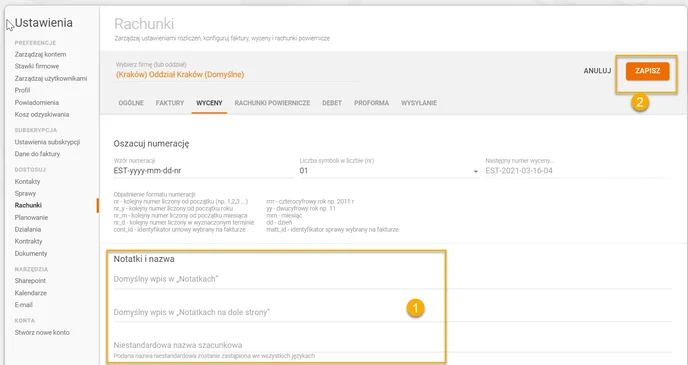This screenshot has width=688, height=365.
Task: Click the Oszacuj numerację heading
Action: pos(151,143)
